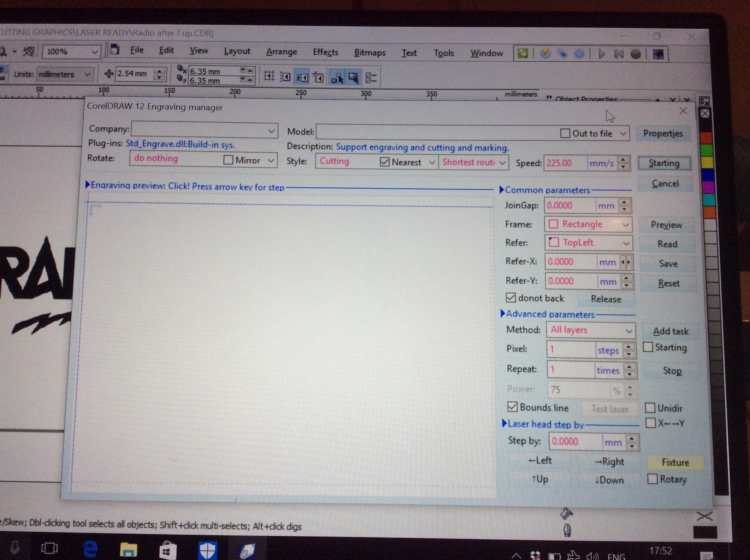
Task: Click the rewind to start macro icon
Action: pyautogui.click(x=619, y=54)
